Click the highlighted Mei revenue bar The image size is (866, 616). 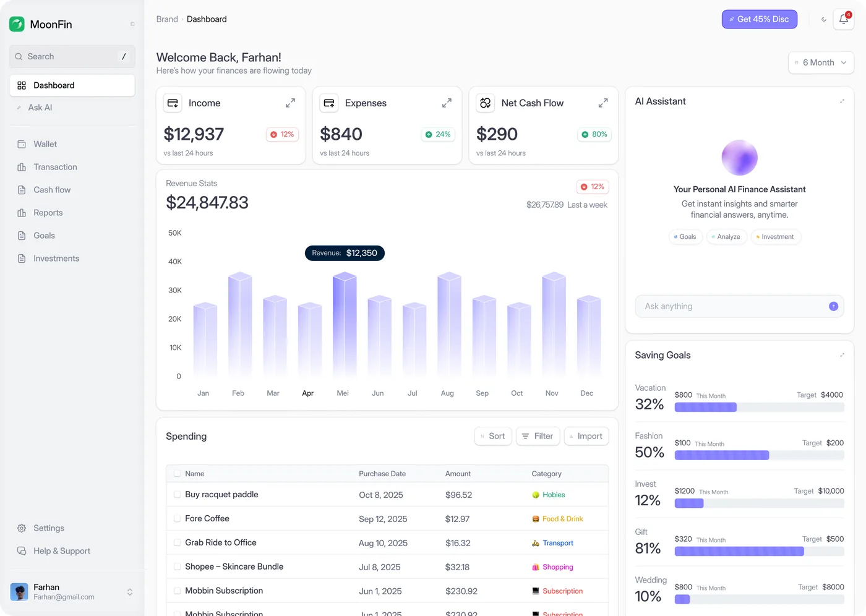tap(345, 324)
